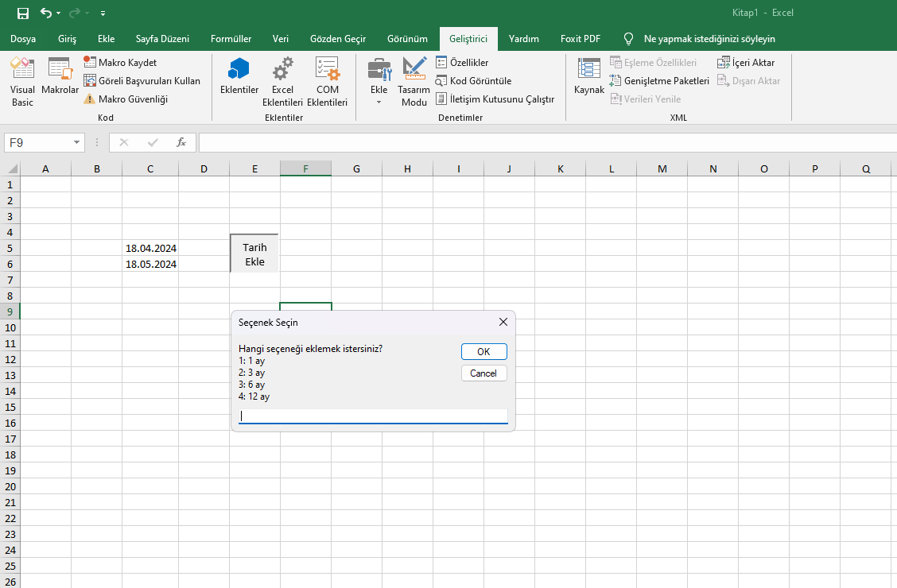Open Makro Güvenliği settings
The width and height of the screenshot is (897, 588).
tap(125, 99)
